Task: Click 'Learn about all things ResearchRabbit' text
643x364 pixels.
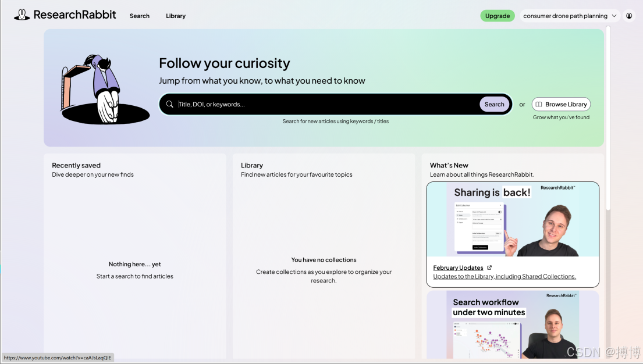Action: tap(482, 174)
